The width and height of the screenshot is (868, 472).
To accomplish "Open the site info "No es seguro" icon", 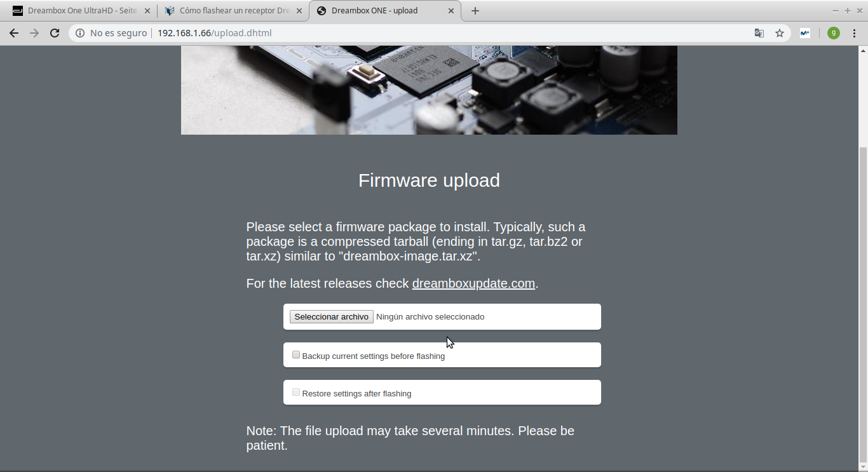I will tap(80, 33).
